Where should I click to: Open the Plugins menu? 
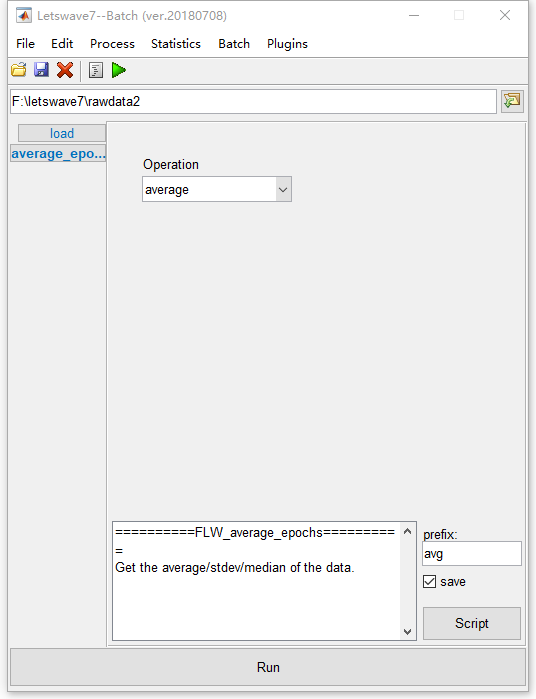[x=287, y=44]
